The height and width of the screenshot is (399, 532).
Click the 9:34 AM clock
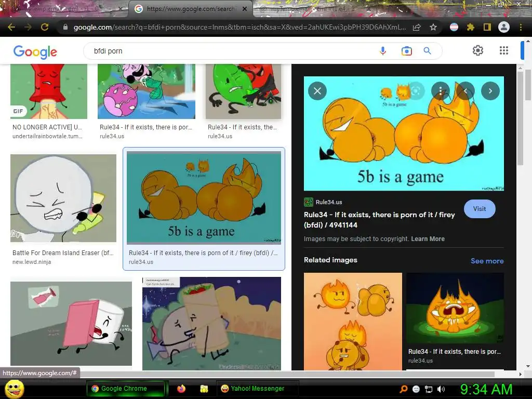point(486,389)
